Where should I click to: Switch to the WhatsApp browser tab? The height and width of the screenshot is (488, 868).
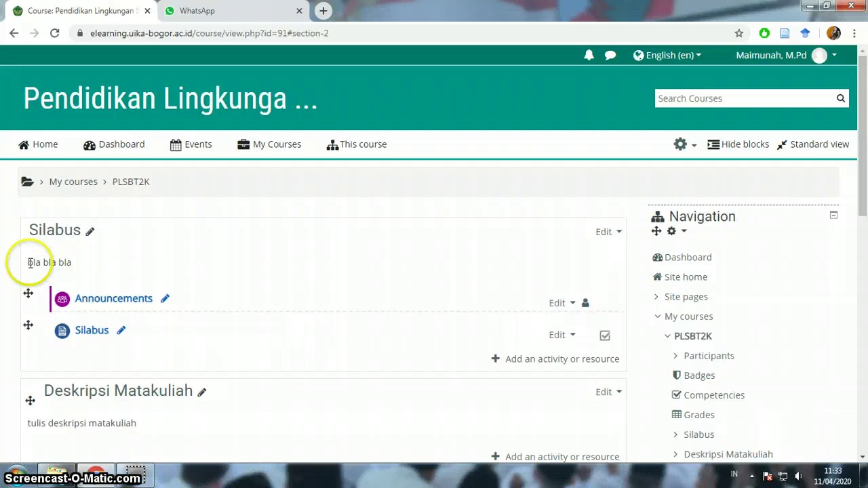[x=197, y=11]
